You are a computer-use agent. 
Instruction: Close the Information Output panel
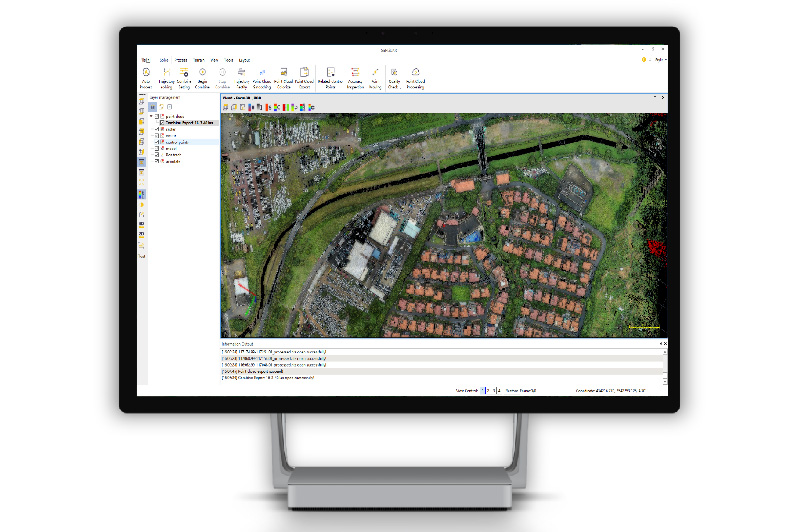click(x=665, y=344)
